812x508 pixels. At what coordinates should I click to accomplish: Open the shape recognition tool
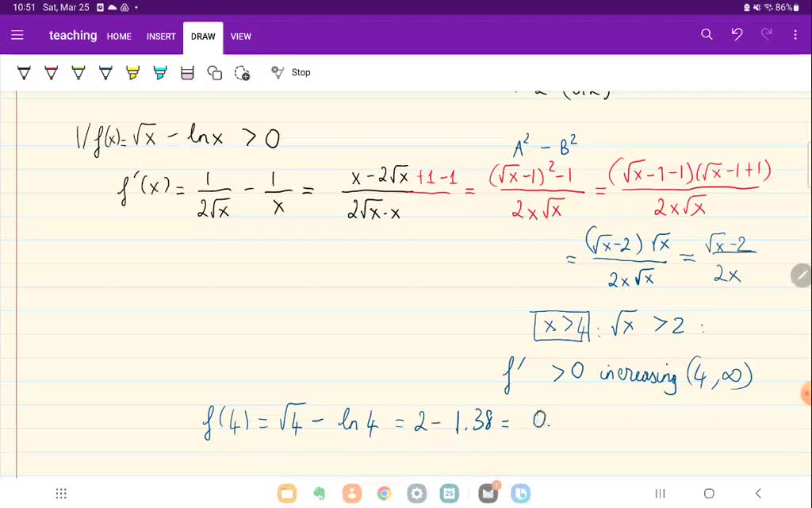[x=214, y=72]
